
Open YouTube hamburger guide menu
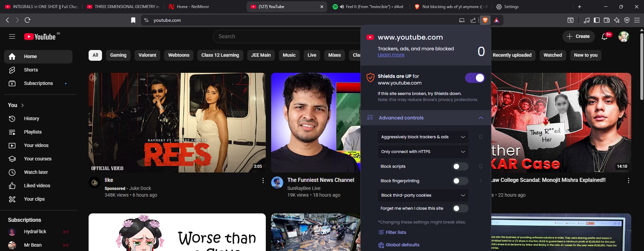[x=12, y=36]
